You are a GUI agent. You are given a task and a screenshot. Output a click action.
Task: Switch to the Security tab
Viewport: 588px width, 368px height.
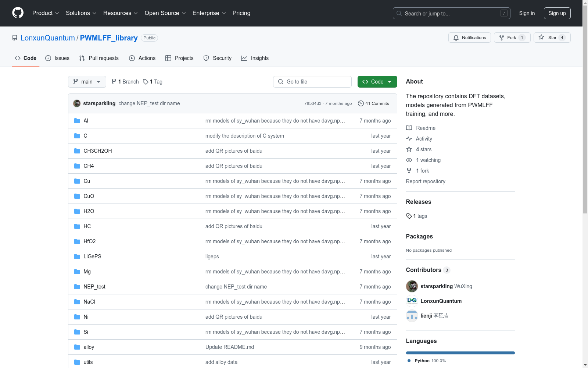[218, 58]
